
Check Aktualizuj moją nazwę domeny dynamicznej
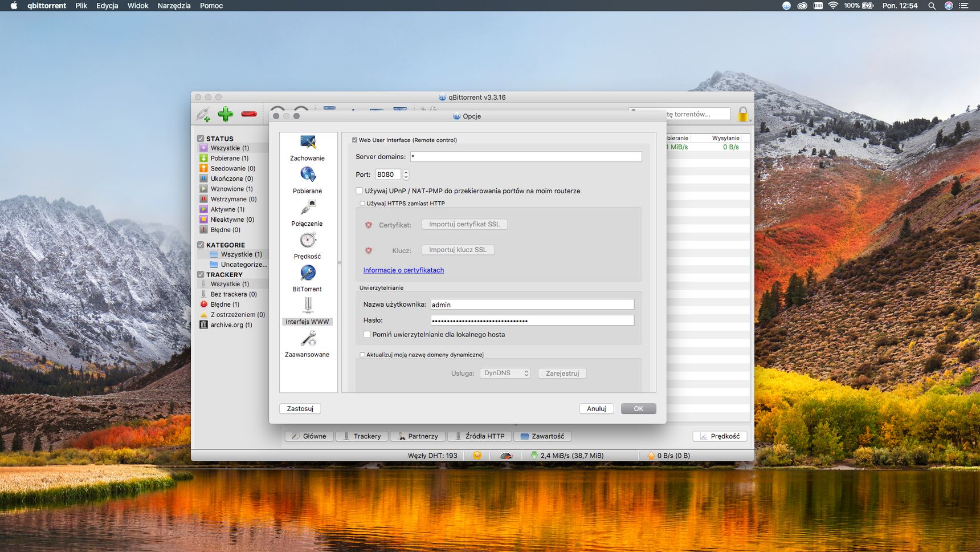click(x=362, y=355)
